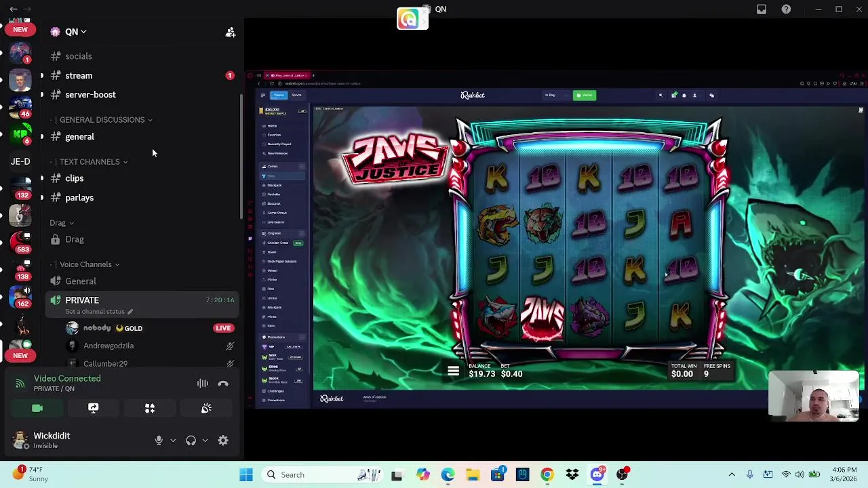This screenshot has width=868, height=488.
Task: Click the Discord back arrow
Action: tap(14, 9)
